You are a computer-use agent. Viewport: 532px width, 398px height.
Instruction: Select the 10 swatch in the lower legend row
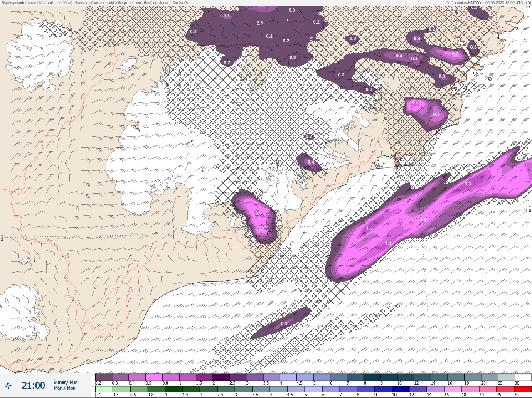coord(401,389)
